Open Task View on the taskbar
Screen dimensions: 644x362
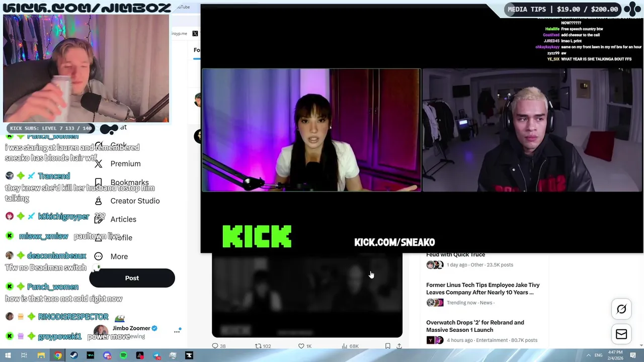tap(24, 355)
